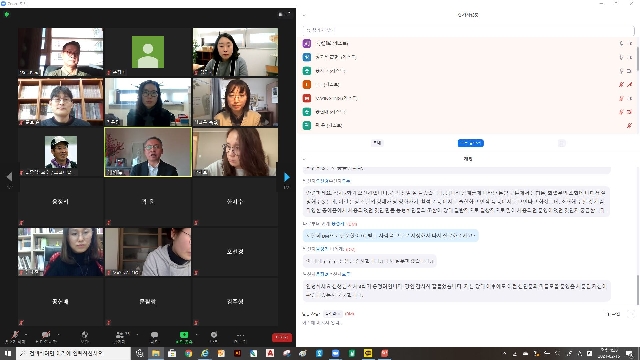Click the chat panel vertical scrollbar
The height and width of the screenshot is (360, 640).
(x=637, y=290)
